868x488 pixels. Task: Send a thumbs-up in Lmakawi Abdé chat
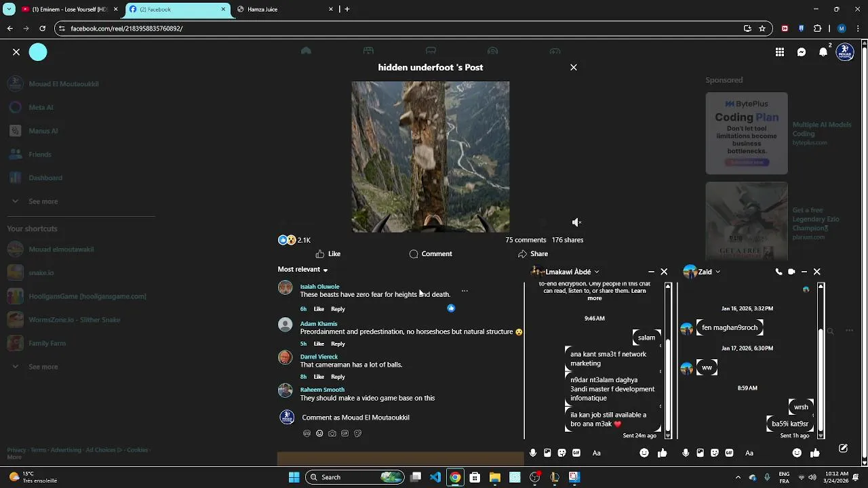pos(663,453)
